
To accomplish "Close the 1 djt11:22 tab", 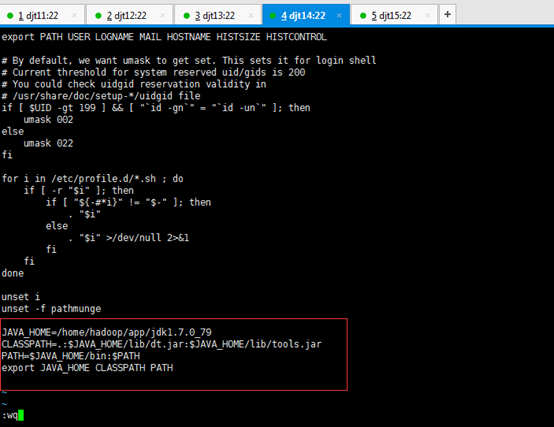I will click(74, 16).
